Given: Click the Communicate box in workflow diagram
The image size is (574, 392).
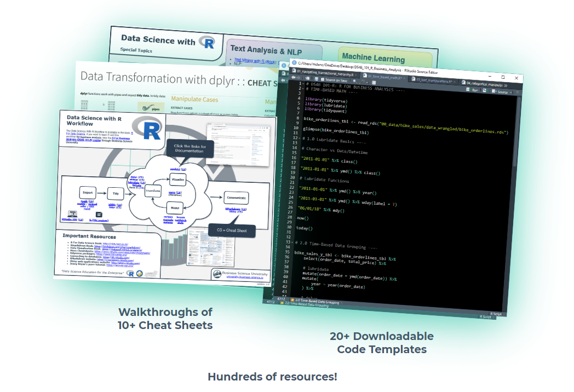Looking at the screenshot, I should pyautogui.click(x=237, y=198).
